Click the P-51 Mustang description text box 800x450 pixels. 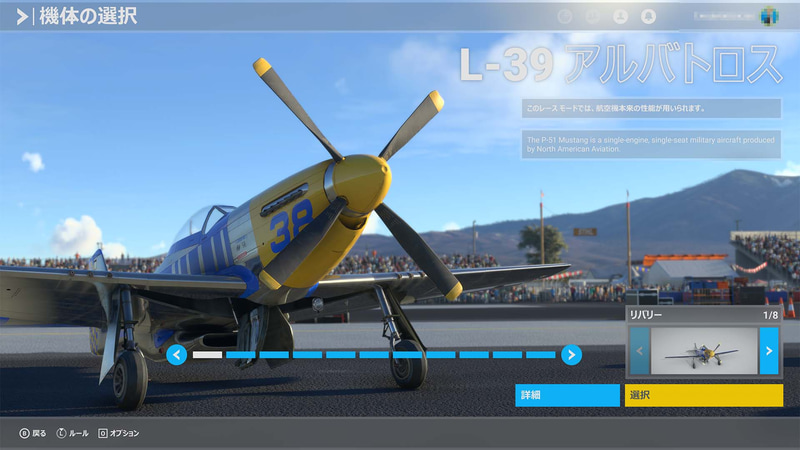tap(651, 144)
